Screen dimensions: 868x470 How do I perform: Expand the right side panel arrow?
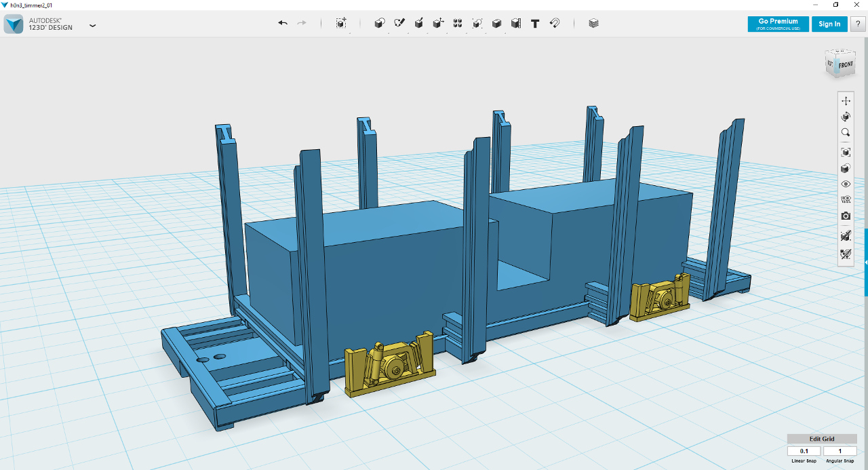[x=866, y=262]
